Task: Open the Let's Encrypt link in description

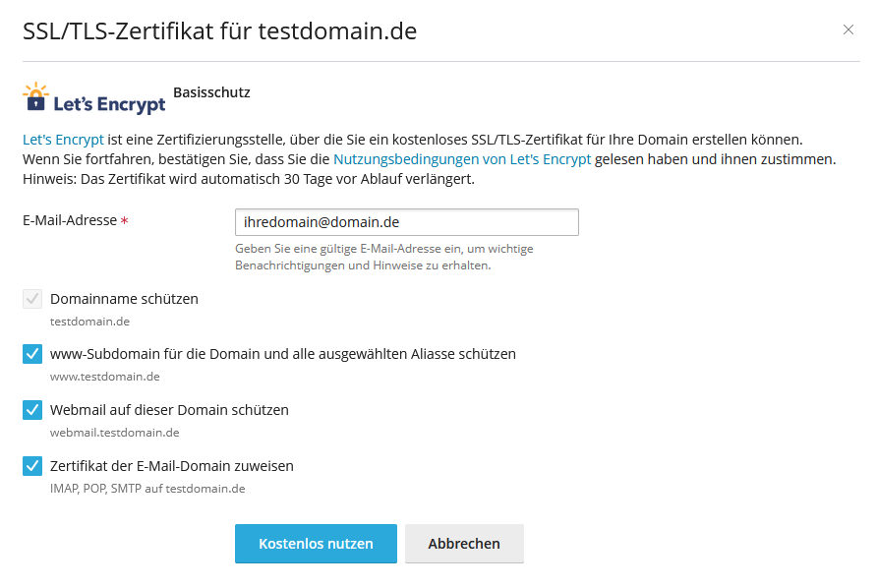Action: click(x=63, y=140)
